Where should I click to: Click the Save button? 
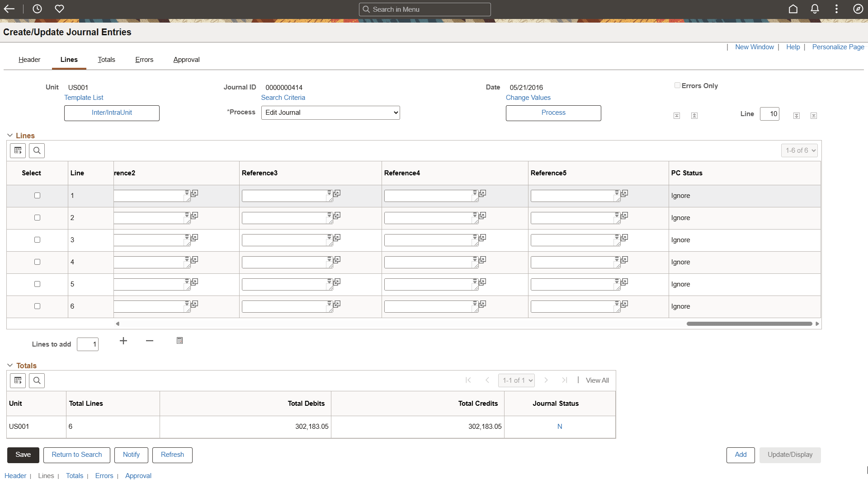[x=23, y=455]
